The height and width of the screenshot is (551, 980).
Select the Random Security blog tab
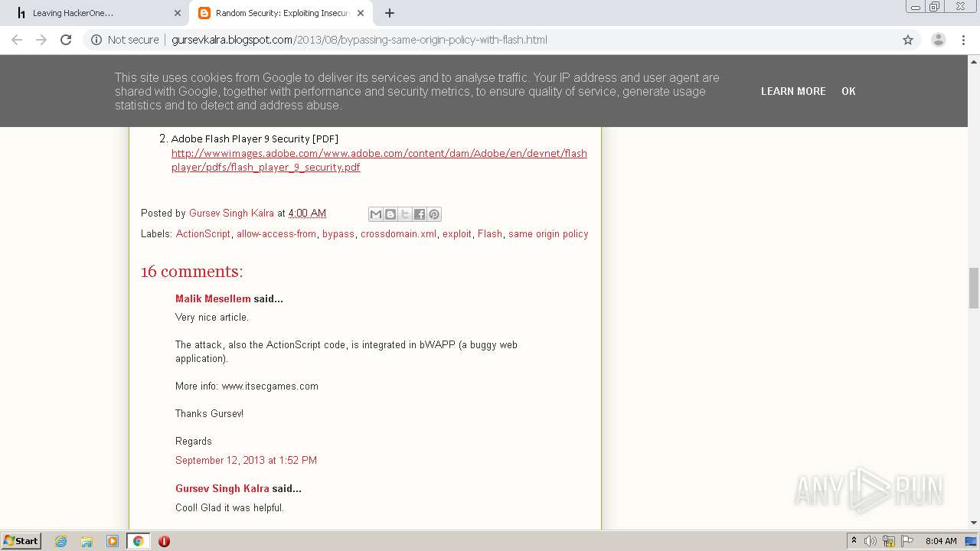(281, 13)
